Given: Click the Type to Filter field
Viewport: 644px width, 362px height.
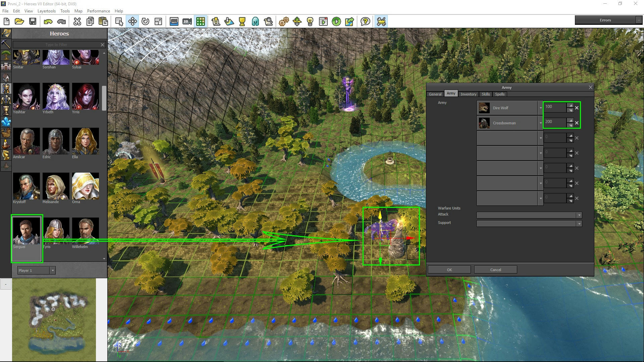Looking at the screenshot, I should coord(56,45).
